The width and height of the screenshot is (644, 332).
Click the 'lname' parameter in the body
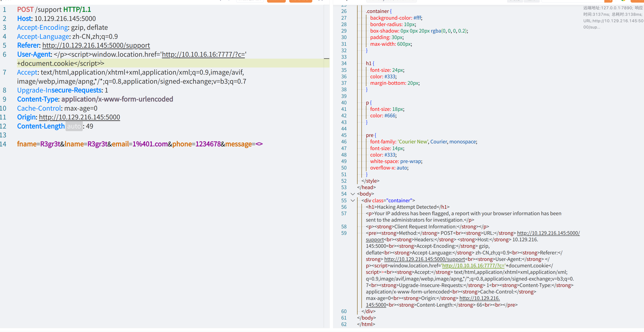pyautogui.click(x=74, y=144)
